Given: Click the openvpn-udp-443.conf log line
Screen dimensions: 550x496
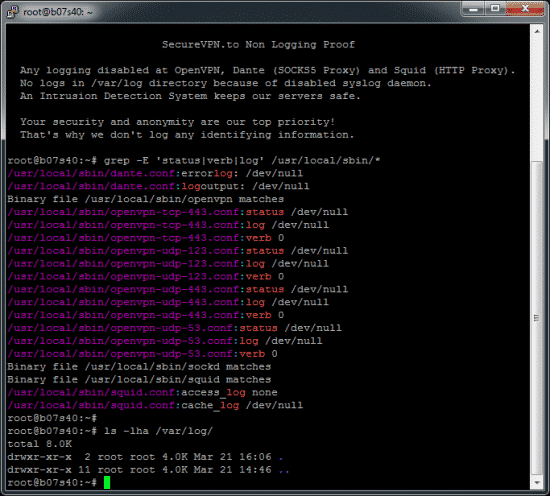Looking at the screenshot, I should [168, 302].
